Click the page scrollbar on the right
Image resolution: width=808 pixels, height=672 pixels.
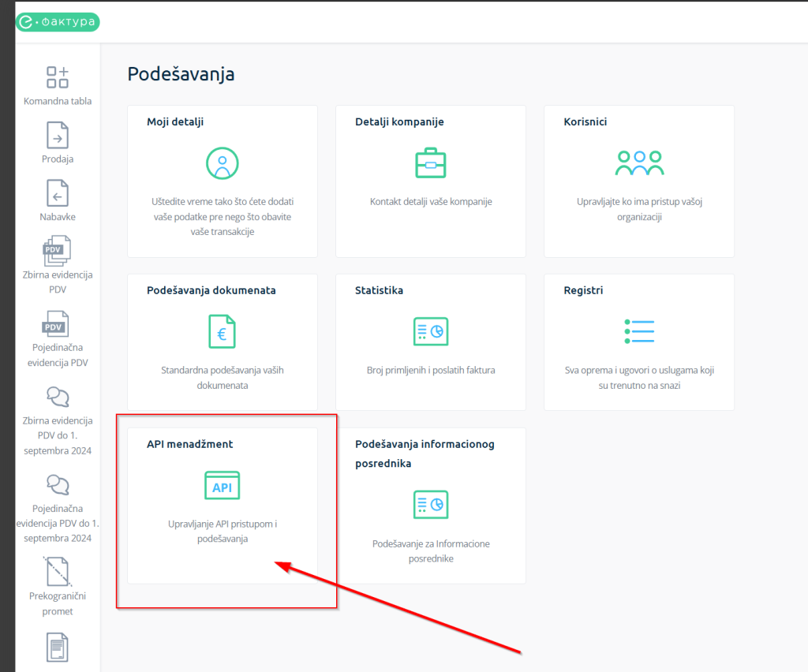click(803, 315)
